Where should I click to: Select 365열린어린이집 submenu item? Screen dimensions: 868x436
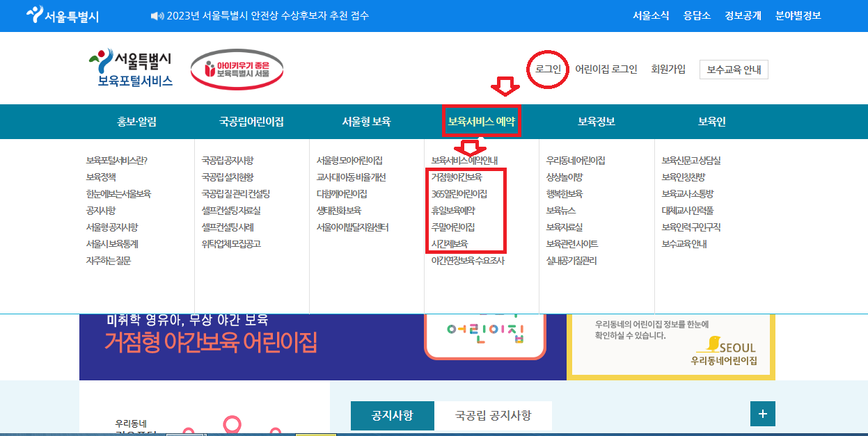(459, 194)
